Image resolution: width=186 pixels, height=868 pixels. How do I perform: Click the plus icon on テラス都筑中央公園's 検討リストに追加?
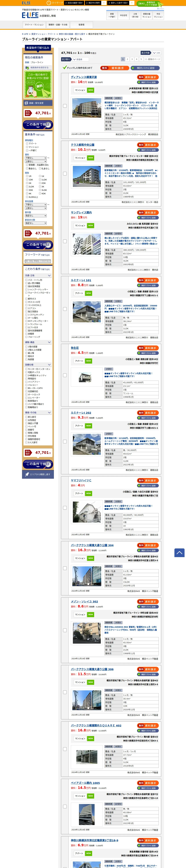(139, 150)
